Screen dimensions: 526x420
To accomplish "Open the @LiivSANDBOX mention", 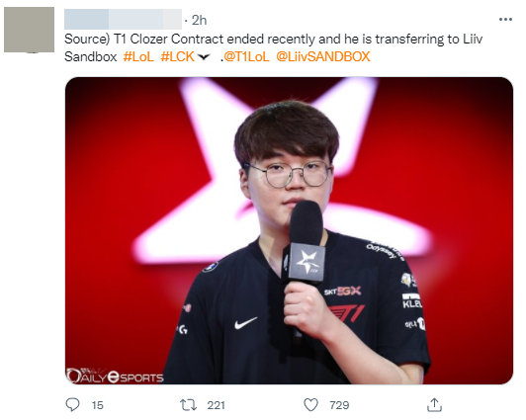I will 323,56.
